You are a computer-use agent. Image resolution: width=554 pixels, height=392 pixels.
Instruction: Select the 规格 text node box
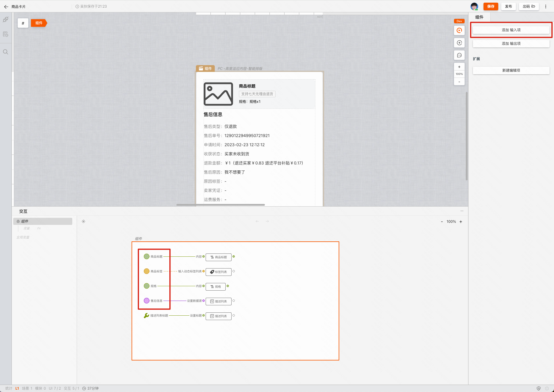[216, 286]
